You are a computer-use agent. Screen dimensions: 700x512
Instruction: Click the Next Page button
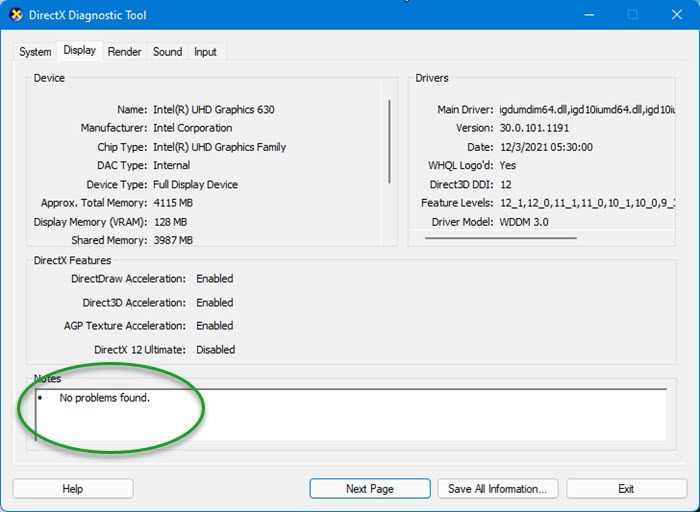pos(370,489)
